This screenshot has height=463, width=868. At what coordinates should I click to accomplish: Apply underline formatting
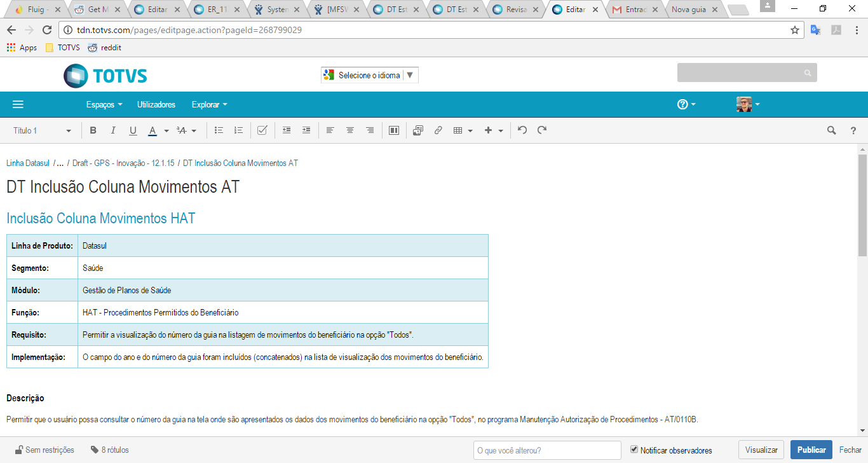pos(133,130)
